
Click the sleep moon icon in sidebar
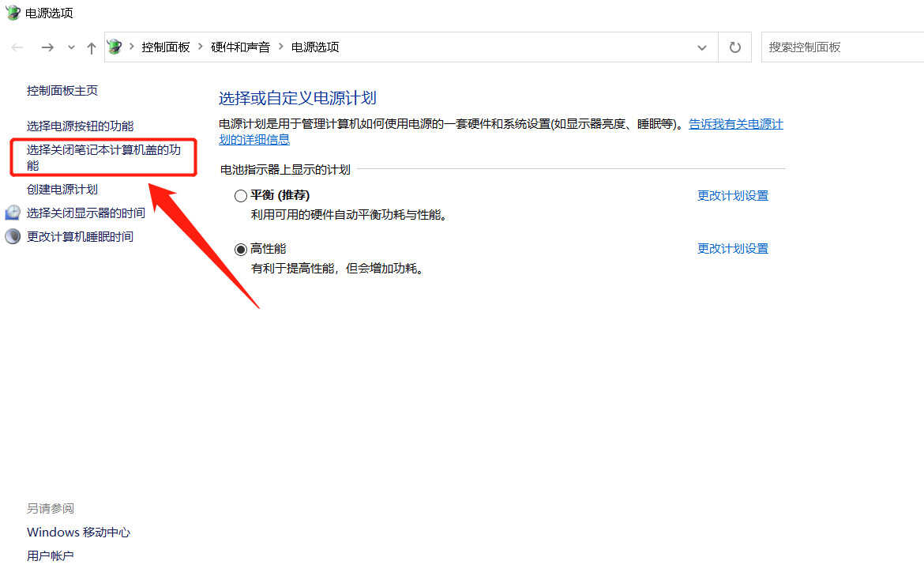tap(13, 236)
